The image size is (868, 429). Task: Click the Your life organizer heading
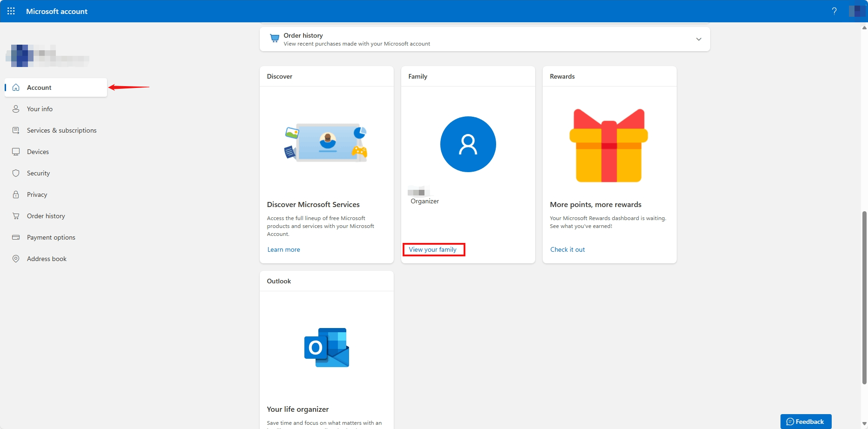(x=298, y=409)
